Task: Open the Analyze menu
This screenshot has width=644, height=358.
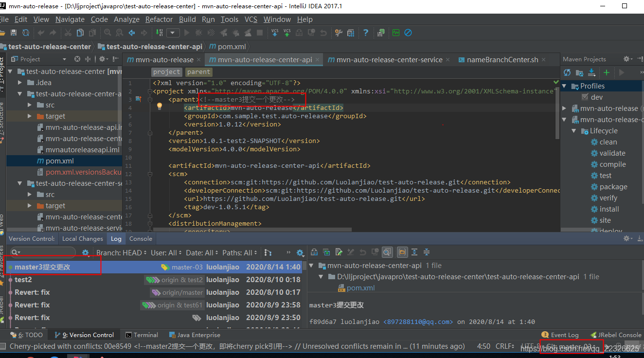Action: (x=126, y=19)
